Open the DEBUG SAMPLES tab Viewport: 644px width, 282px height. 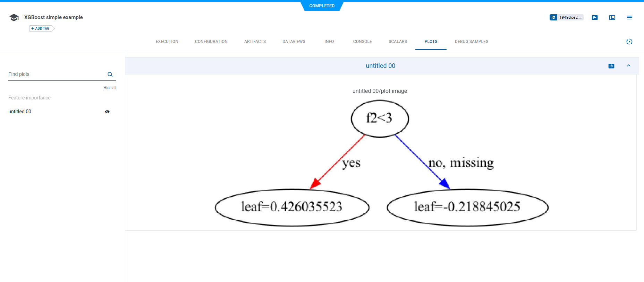471,42
